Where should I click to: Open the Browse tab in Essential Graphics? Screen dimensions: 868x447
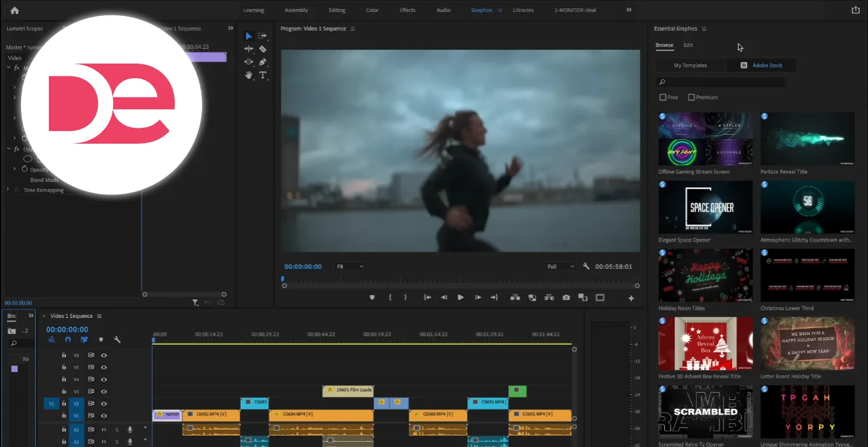(665, 45)
